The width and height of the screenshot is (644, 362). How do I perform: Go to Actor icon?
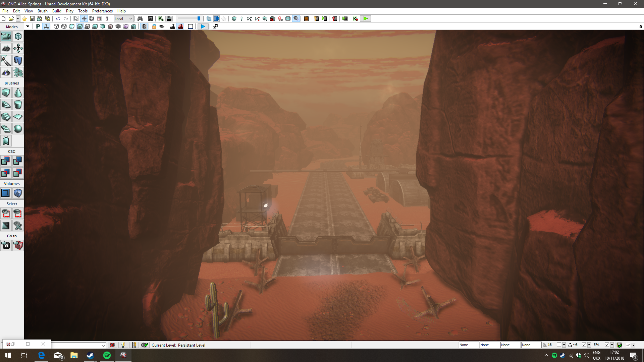[x=6, y=245]
